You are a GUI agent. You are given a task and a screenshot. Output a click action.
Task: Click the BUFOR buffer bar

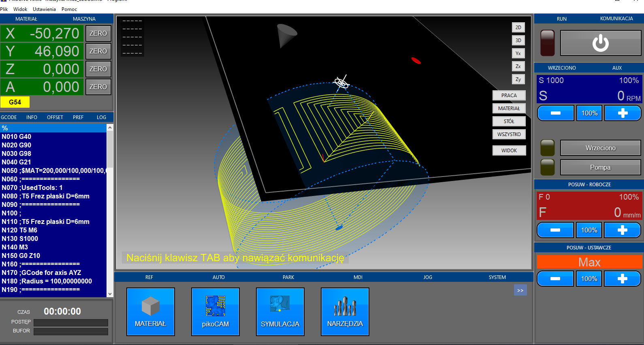71,332
